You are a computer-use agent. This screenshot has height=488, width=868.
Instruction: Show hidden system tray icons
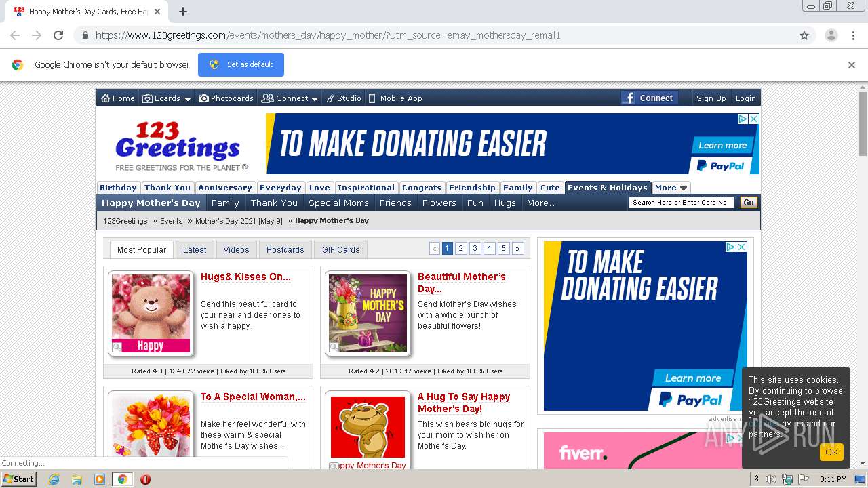(756, 479)
